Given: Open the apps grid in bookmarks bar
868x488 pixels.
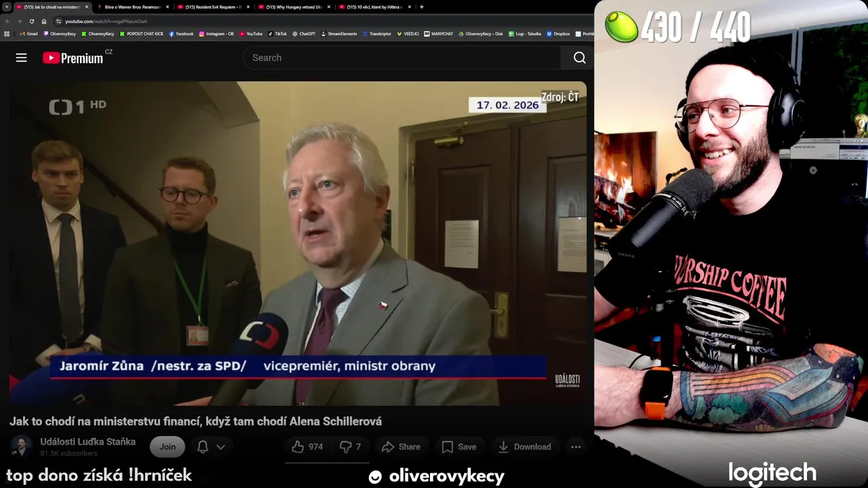Looking at the screenshot, I should (x=7, y=33).
